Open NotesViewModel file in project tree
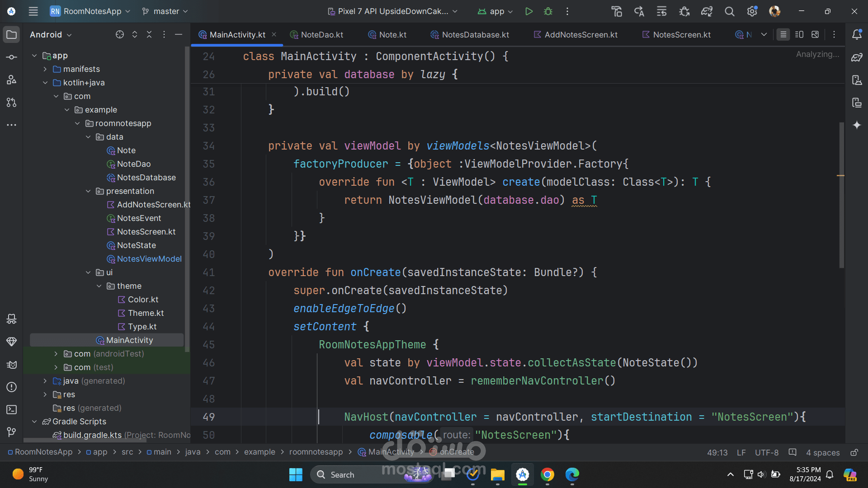 pyautogui.click(x=149, y=259)
